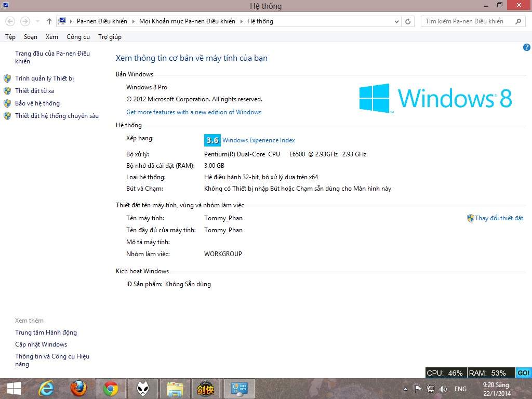Open the Tệp menu

pyautogui.click(x=10, y=37)
